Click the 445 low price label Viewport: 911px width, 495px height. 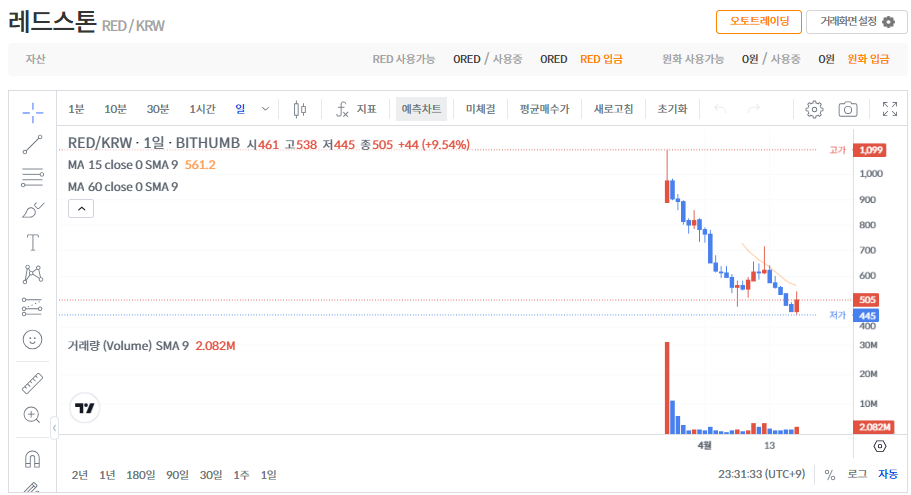coord(866,316)
